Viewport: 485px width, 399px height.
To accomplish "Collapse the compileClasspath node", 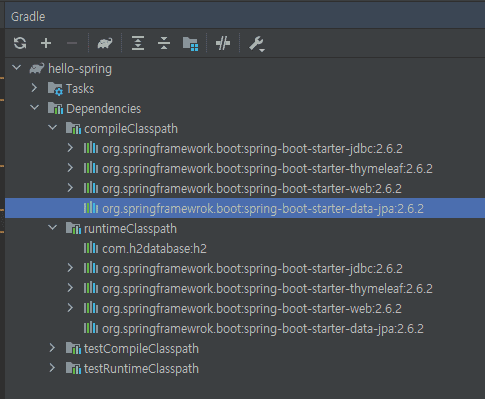I will (x=53, y=128).
